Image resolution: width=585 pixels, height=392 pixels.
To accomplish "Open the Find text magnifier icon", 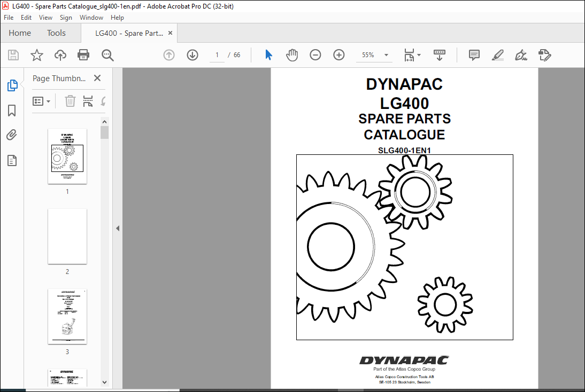I will pyautogui.click(x=107, y=55).
